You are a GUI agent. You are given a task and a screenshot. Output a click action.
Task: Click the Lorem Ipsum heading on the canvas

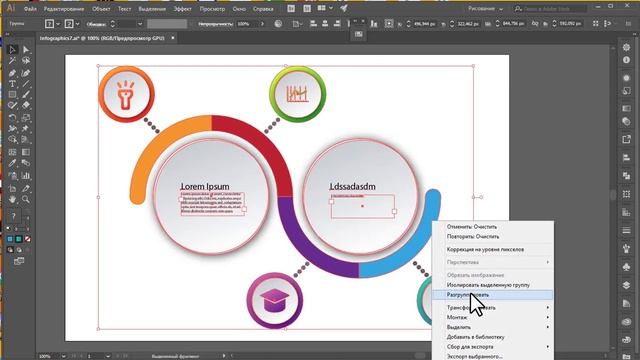click(205, 187)
